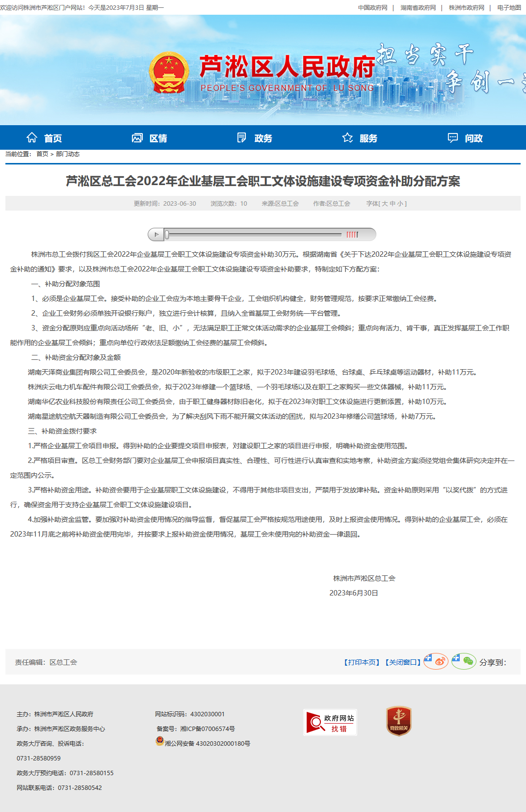Set font size to 大
The image size is (526, 812).
click(385, 204)
